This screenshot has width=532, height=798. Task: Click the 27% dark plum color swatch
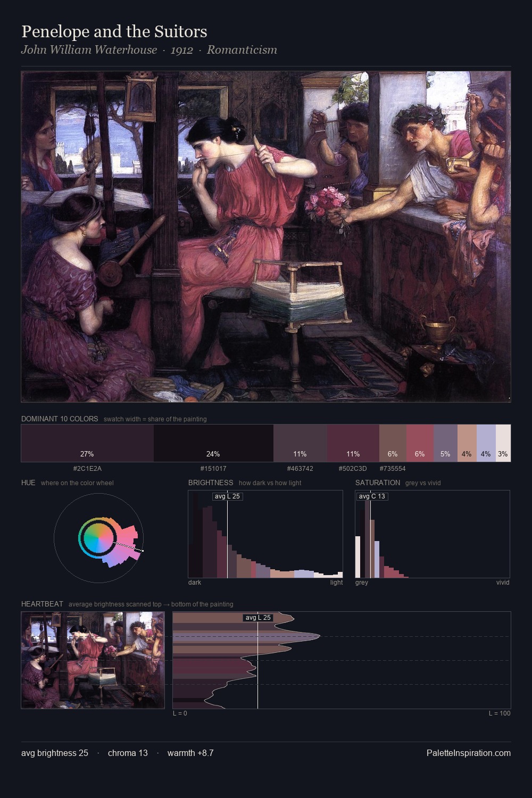[x=87, y=443]
